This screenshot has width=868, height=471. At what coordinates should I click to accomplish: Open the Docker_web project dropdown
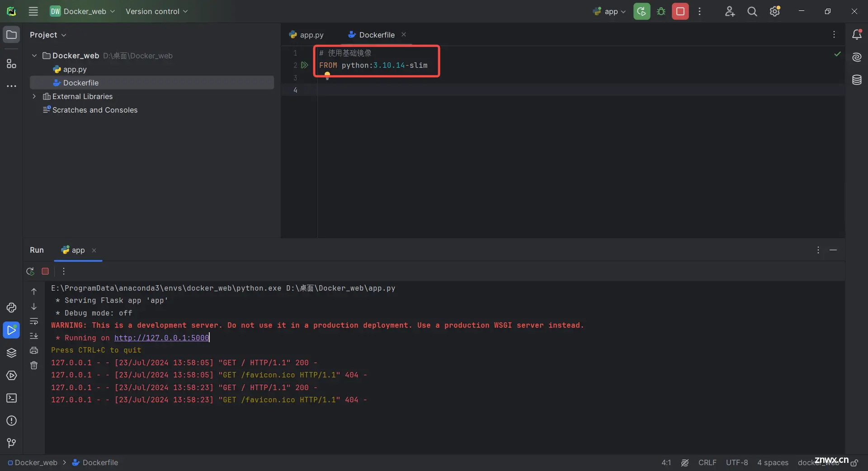point(82,11)
